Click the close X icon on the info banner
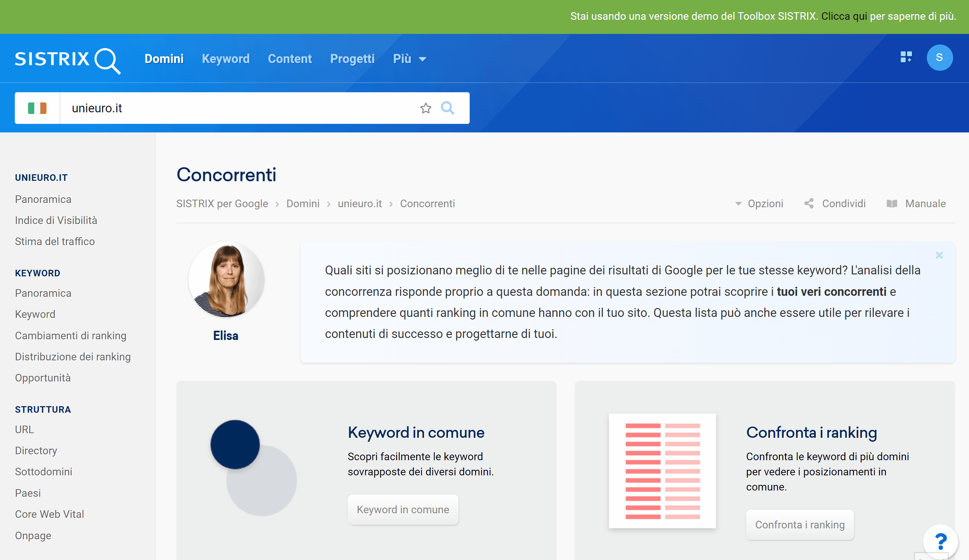The height and width of the screenshot is (560, 969). pos(939,255)
